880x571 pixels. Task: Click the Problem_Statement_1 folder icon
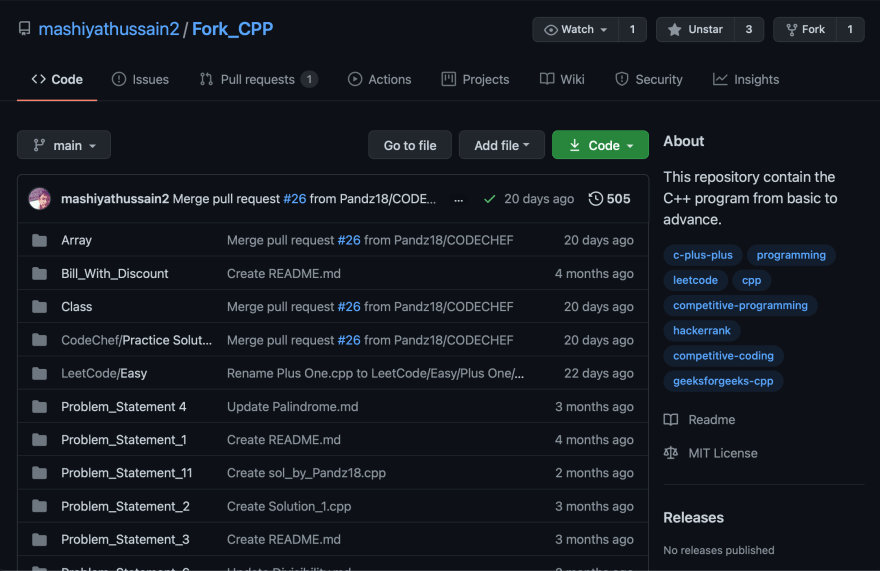click(39, 440)
